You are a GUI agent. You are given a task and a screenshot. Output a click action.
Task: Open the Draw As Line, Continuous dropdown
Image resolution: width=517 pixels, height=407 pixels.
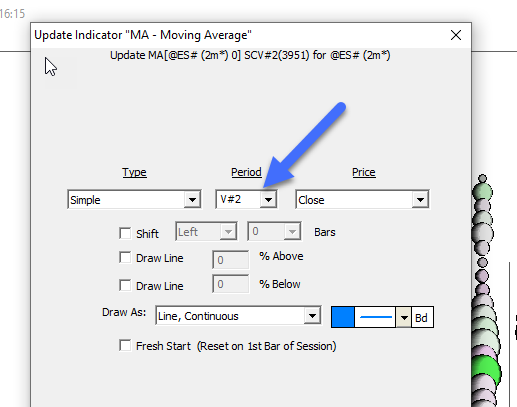point(238,316)
